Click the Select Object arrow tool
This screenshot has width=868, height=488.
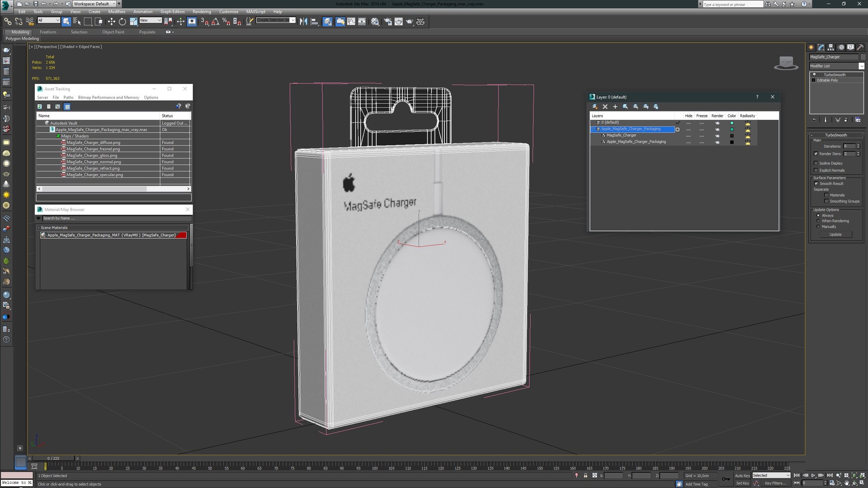pyautogui.click(x=66, y=22)
